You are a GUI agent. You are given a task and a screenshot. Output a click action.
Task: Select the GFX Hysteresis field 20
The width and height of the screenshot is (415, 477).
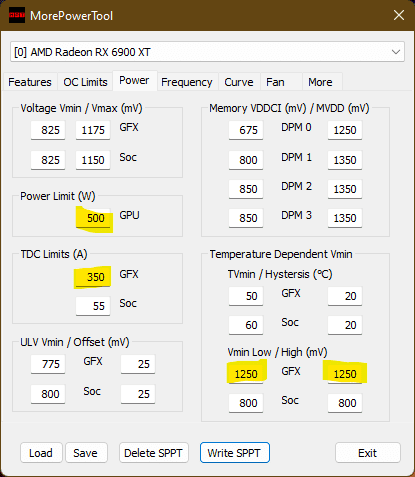point(345,296)
